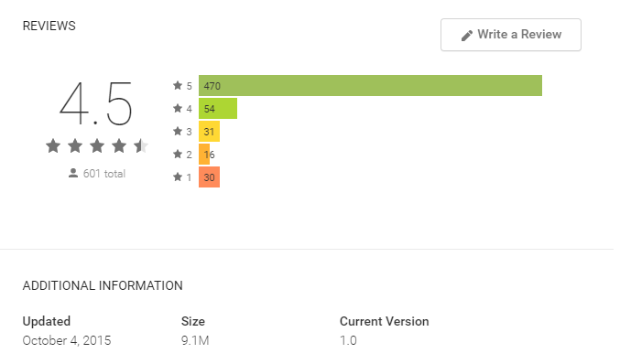
Task: Click the REVIEWS section heading
Action: point(49,27)
